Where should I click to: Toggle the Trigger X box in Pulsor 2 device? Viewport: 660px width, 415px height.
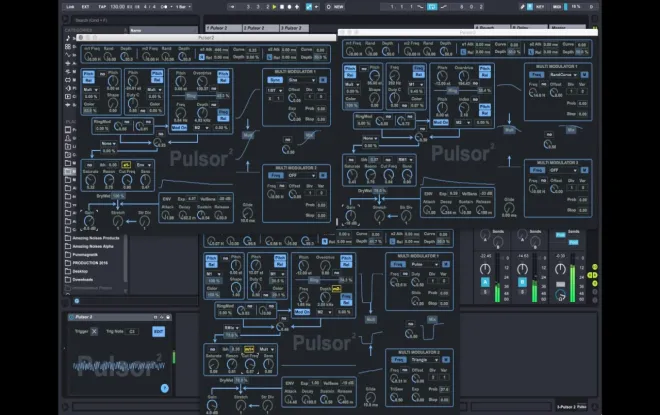click(94, 332)
